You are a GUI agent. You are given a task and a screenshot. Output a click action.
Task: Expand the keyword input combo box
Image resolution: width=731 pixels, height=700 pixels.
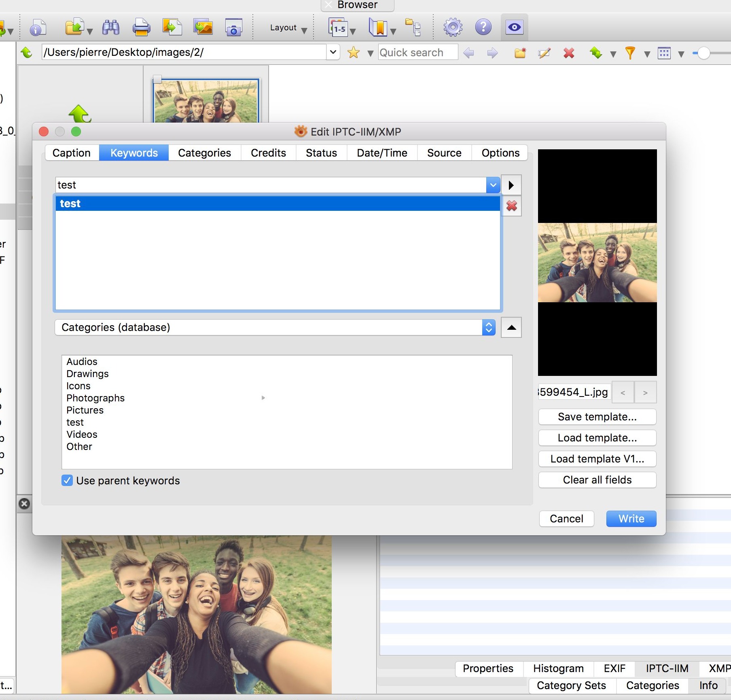[x=493, y=185]
